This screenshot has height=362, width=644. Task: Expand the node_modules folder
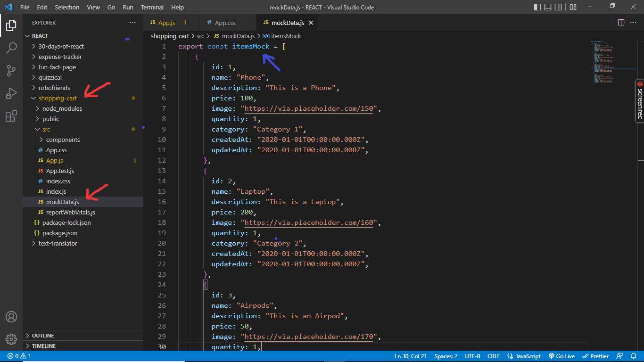pos(83,108)
